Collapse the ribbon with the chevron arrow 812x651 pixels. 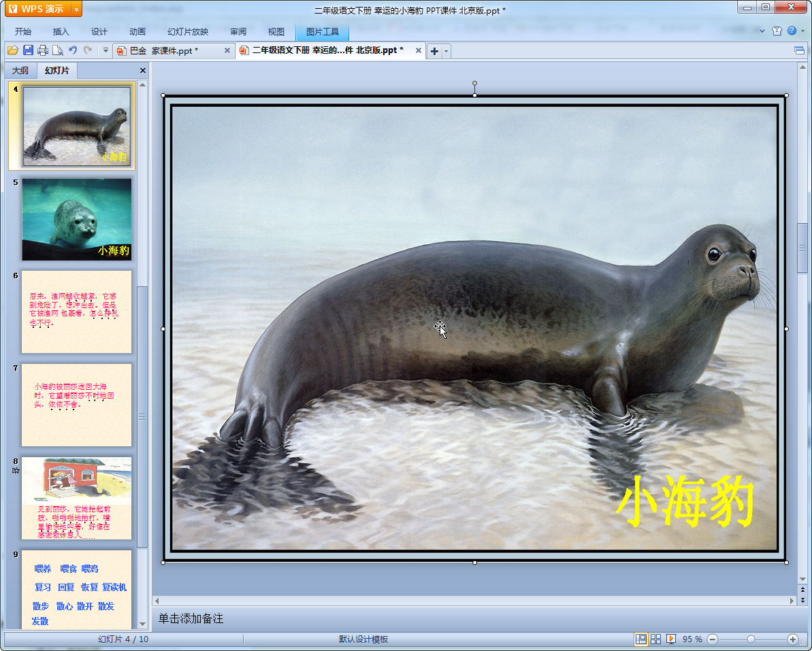point(762,31)
